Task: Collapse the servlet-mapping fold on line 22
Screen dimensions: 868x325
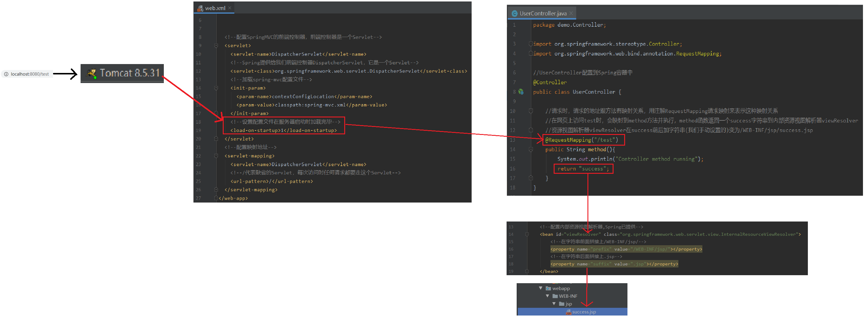Action: pos(216,156)
